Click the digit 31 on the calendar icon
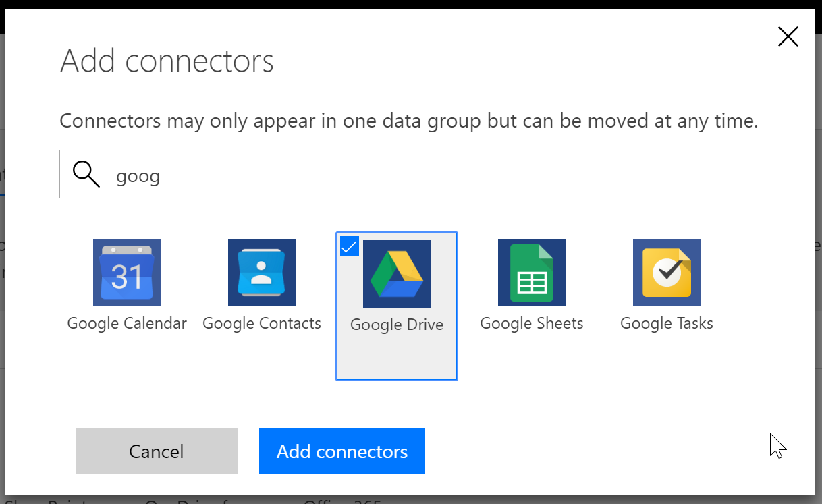The height and width of the screenshot is (504, 822). click(127, 277)
